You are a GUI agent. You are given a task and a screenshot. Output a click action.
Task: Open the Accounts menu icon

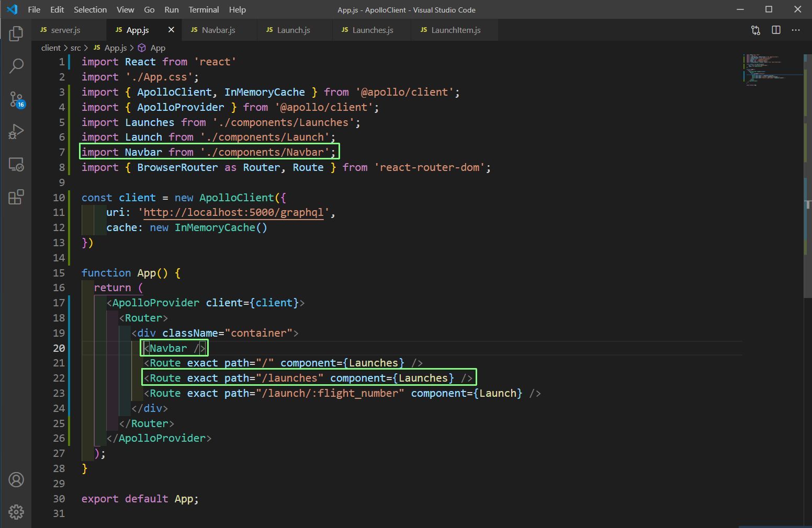(x=16, y=479)
